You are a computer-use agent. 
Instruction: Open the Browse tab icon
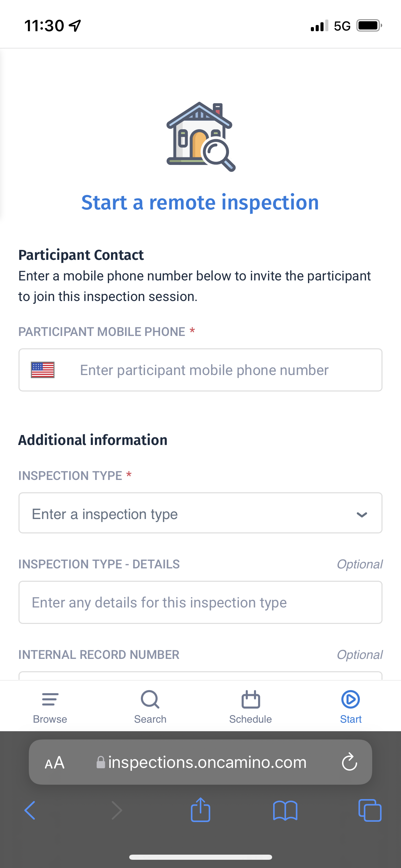50,699
